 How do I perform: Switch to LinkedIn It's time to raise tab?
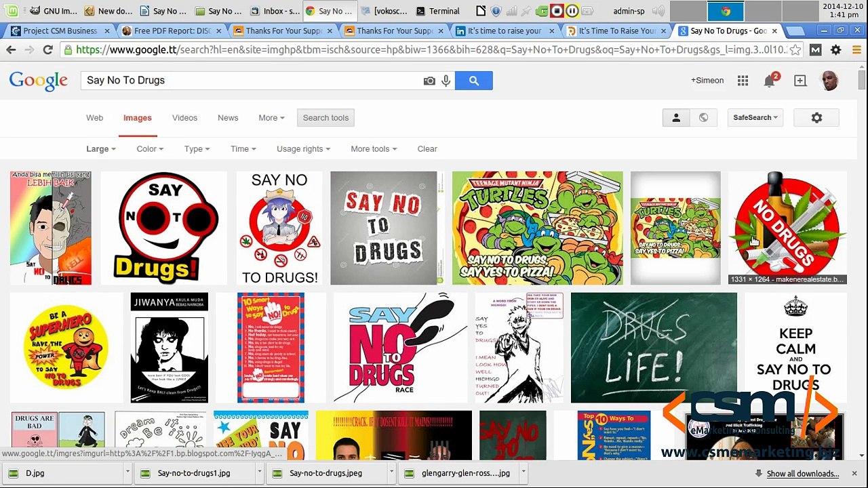click(x=503, y=30)
